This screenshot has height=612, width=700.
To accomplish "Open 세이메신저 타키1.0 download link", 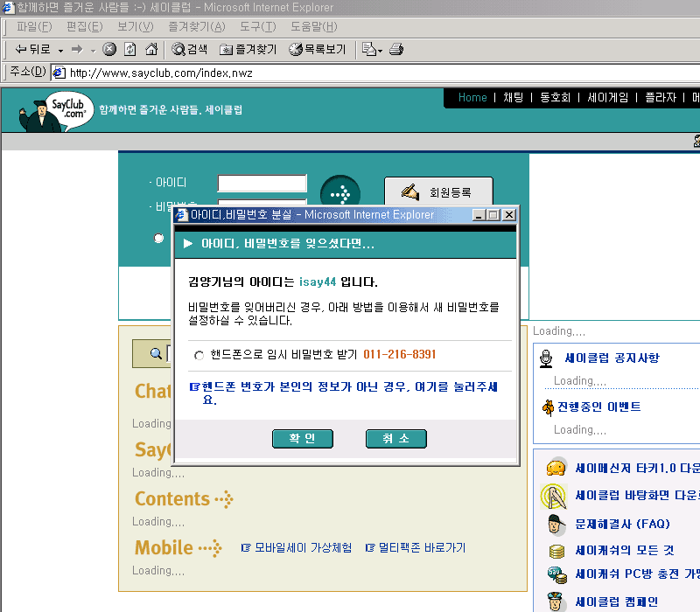I will point(637,468).
